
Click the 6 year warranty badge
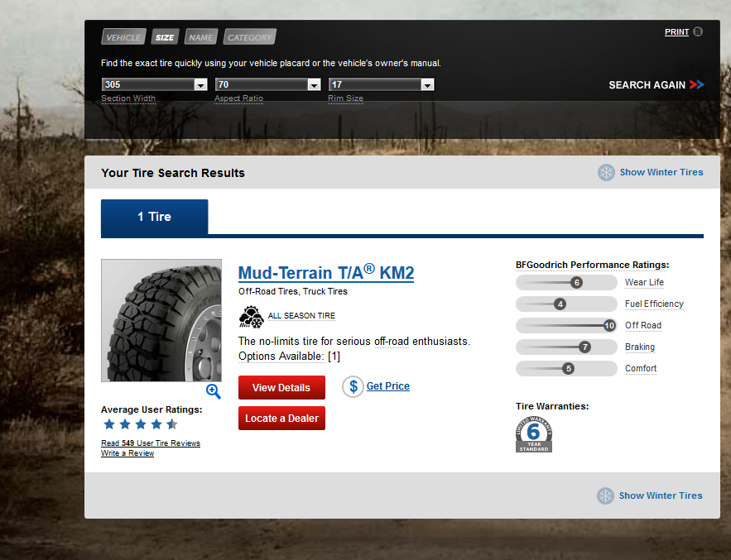(x=534, y=433)
